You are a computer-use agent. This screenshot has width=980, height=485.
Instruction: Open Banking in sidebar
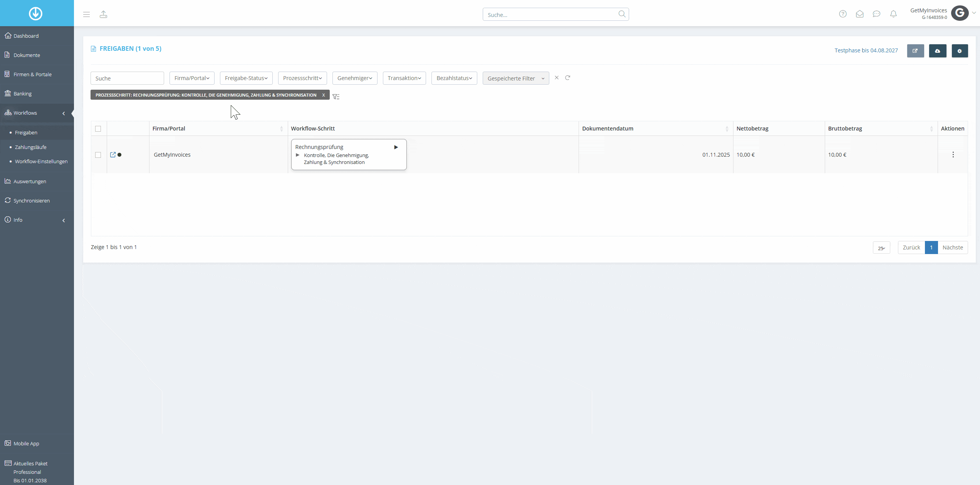tap(37, 94)
